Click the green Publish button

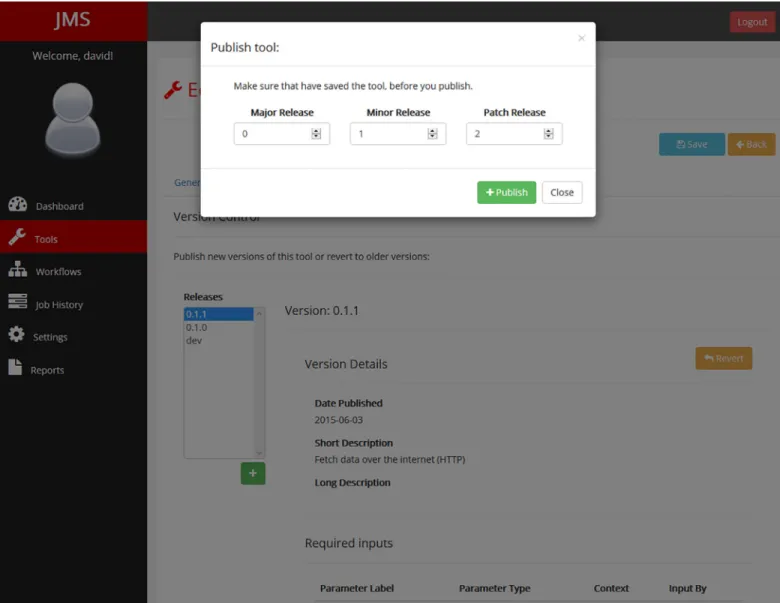click(x=506, y=193)
